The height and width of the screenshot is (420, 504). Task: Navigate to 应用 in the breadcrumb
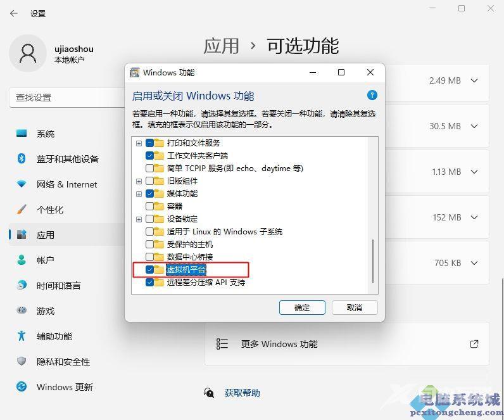[221, 46]
